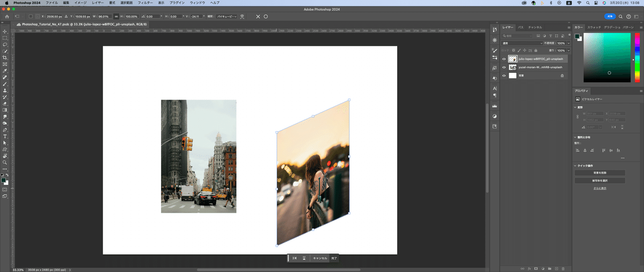644x272 pixels.
Task: Click flip horizontal icon in floating taskbar
Action: point(295,258)
